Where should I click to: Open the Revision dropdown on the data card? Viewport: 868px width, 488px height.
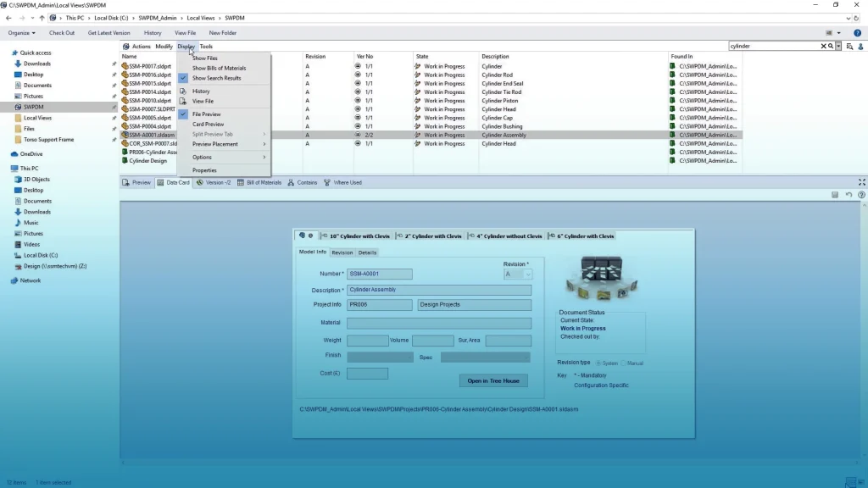click(529, 274)
